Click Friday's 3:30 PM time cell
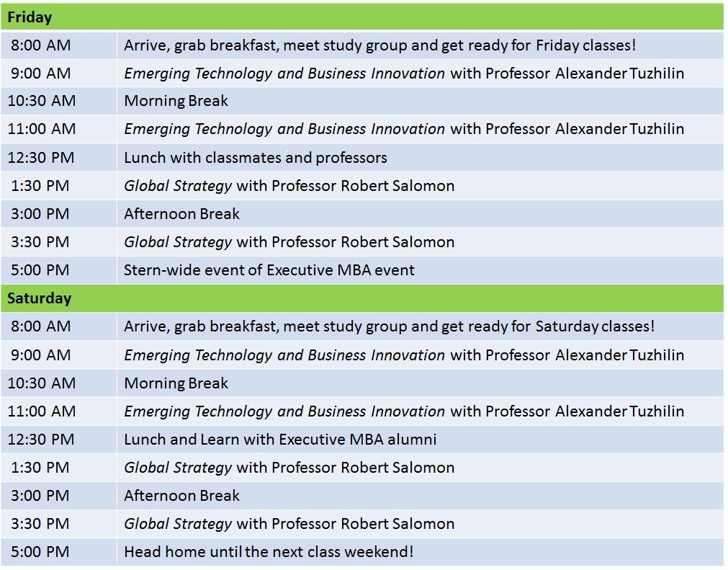 pyautogui.click(x=41, y=242)
